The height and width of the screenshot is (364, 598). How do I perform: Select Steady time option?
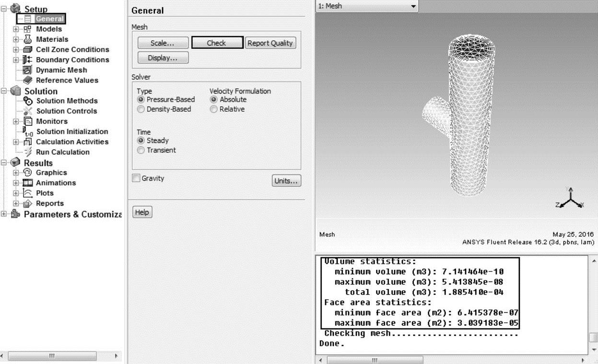[x=141, y=141]
